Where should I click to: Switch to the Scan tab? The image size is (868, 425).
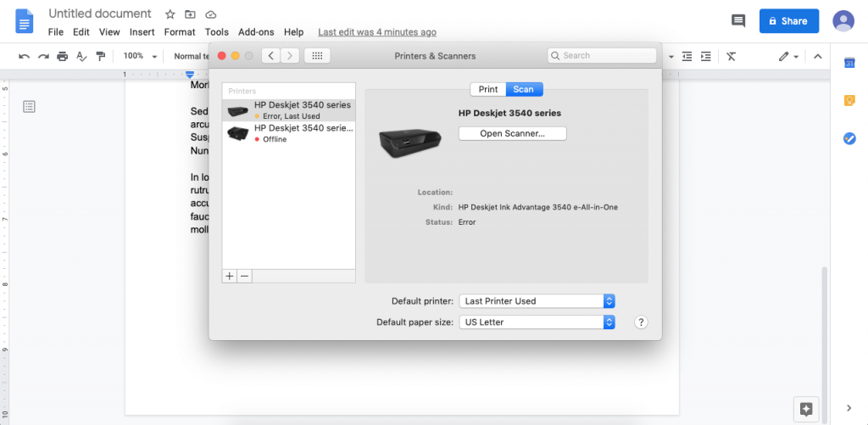524,89
